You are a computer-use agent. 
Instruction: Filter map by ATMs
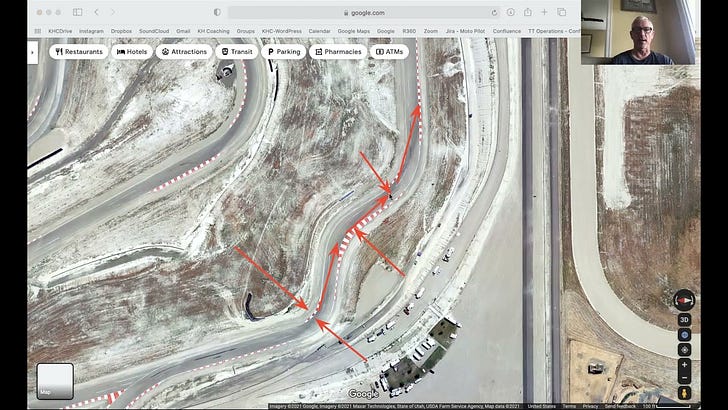389,52
